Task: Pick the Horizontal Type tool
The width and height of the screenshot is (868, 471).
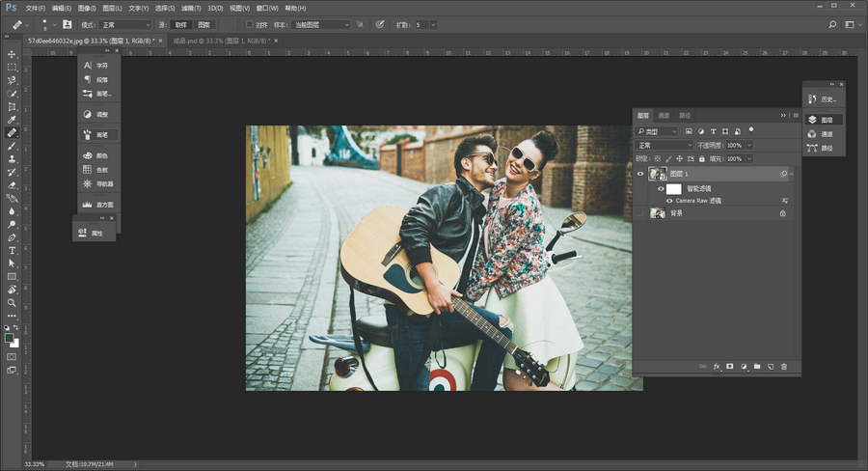Action: [12, 250]
